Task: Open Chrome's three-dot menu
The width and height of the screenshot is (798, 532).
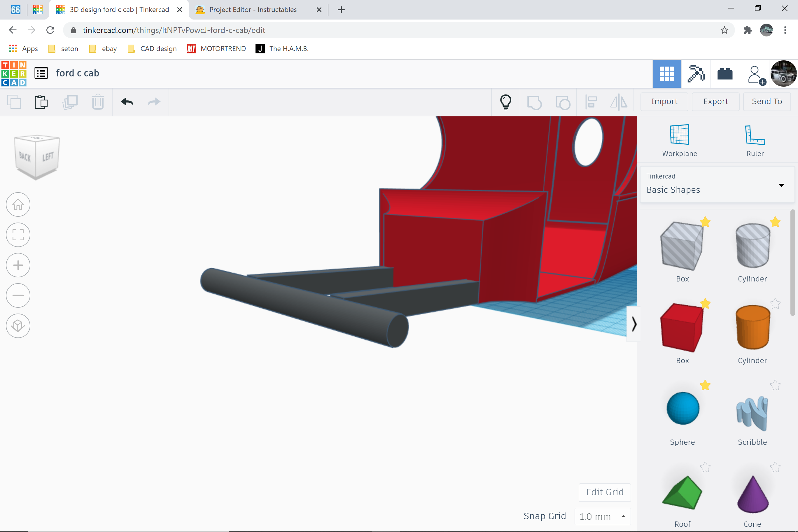Action: 785,30
